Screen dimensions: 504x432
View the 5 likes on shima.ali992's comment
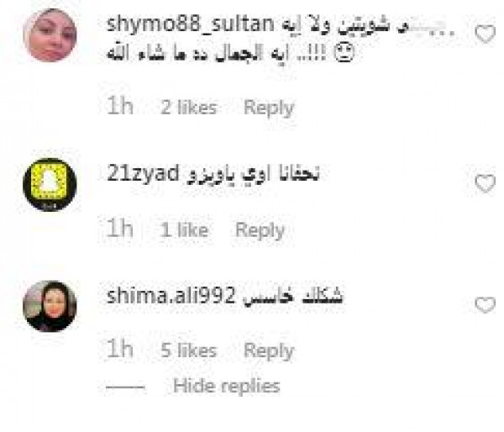click(x=189, y=350)
